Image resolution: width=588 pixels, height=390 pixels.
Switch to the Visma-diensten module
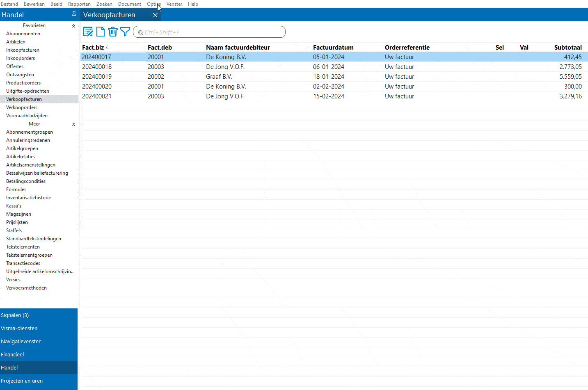(39, 328)
